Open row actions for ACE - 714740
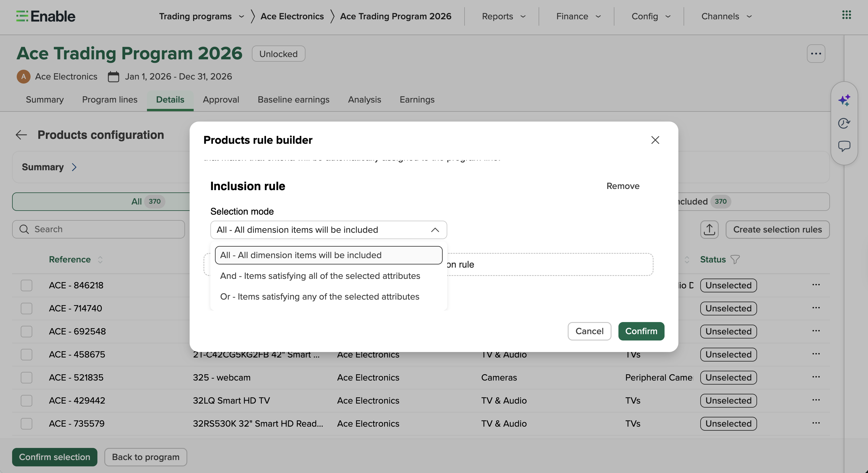Viewport: 868px width, 473px height. tap(816, 308)
